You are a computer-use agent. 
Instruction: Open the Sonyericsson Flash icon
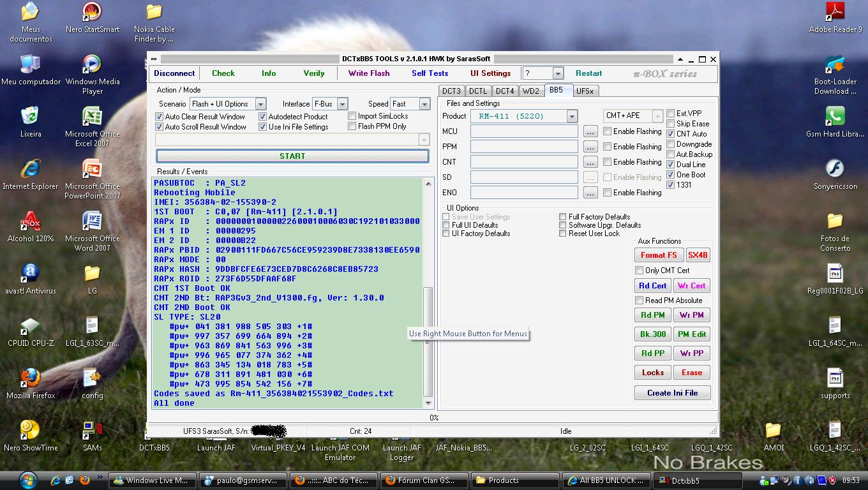tap(835, 174)
